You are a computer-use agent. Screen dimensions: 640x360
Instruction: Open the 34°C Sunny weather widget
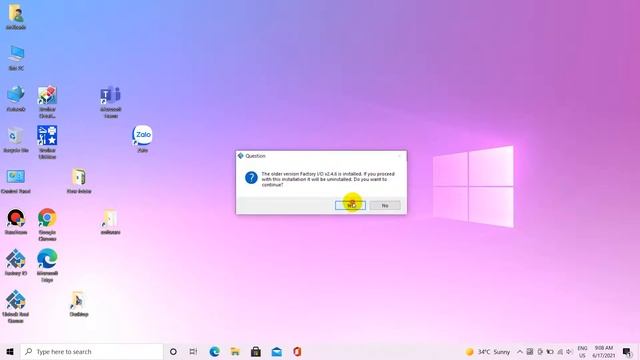click(x=488, y=352)
